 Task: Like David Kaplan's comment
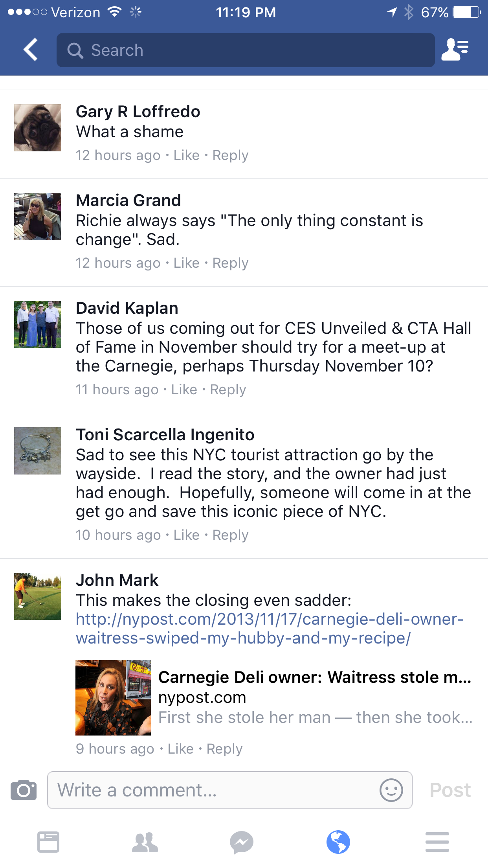pos(184,390)
